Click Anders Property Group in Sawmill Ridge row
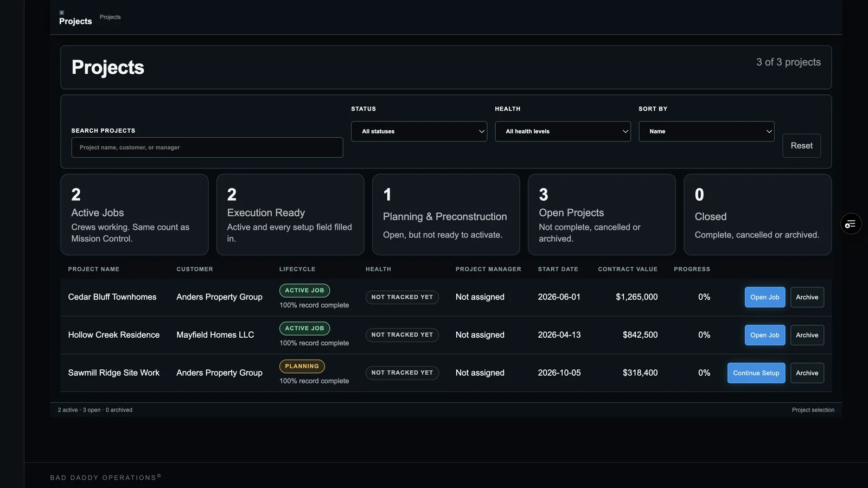868x488 pixels. [x=219, y=373]
